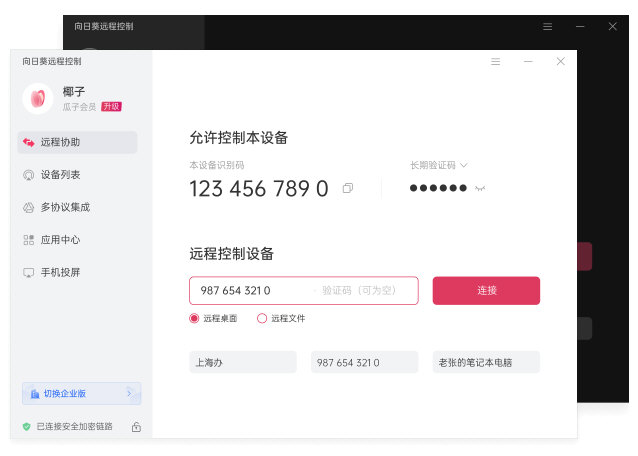Open the 远程协助 sidebar tab
This screenshot has height=456, width=638.
pyautogui.click(x=77, y=142)
